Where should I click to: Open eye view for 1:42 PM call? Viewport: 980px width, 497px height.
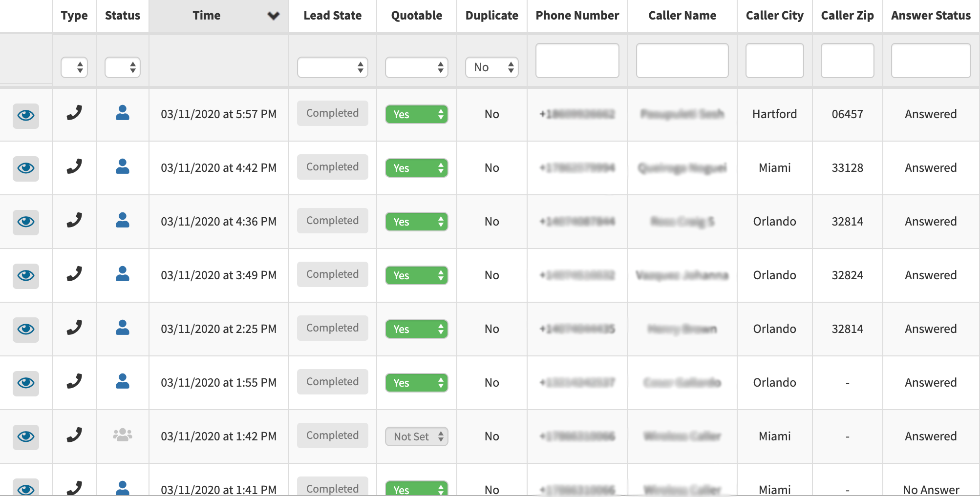coord(26,436)
